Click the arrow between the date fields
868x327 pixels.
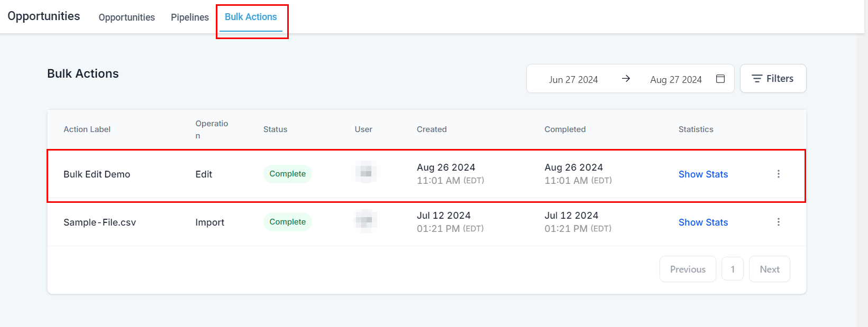626,79
